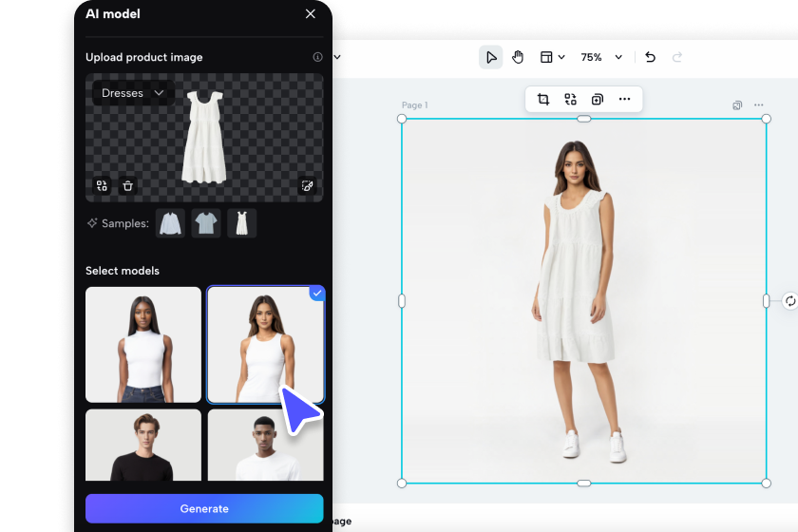The image size is (798, 532).
Task: Select the grey t-shirt sample
Action: pyautogui.click(x=206, y=223)
